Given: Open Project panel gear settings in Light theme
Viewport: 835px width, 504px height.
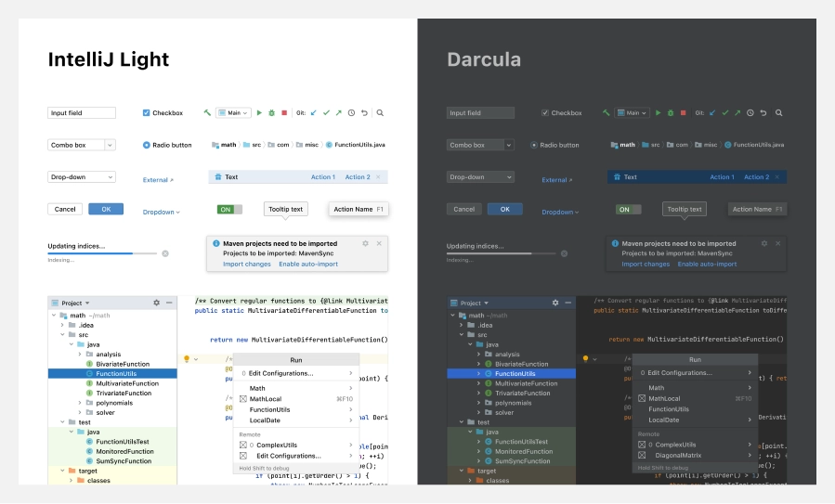Looking at the screenshot, I should pyautogui.click(x=157, y=303).
